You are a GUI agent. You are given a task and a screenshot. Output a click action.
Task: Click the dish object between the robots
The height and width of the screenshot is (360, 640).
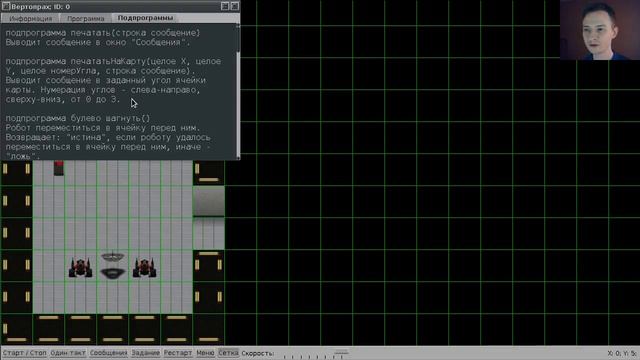(x=113, y=266)
